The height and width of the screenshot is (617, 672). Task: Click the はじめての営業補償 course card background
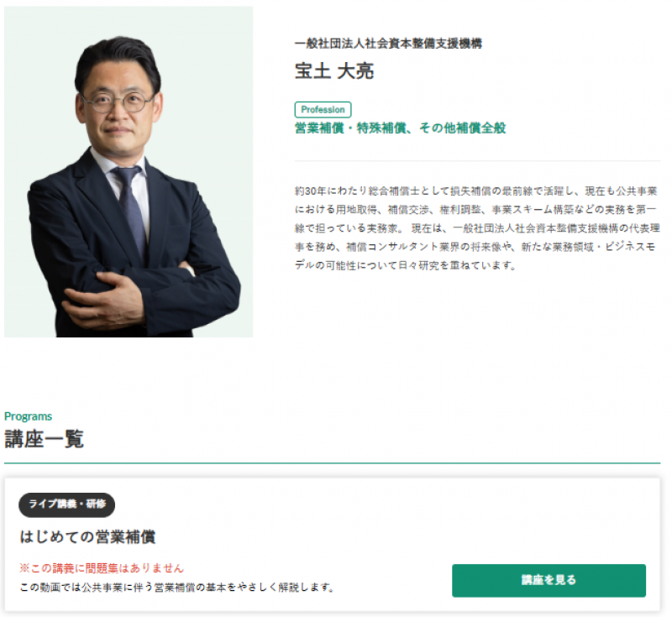tap(332, 545)
